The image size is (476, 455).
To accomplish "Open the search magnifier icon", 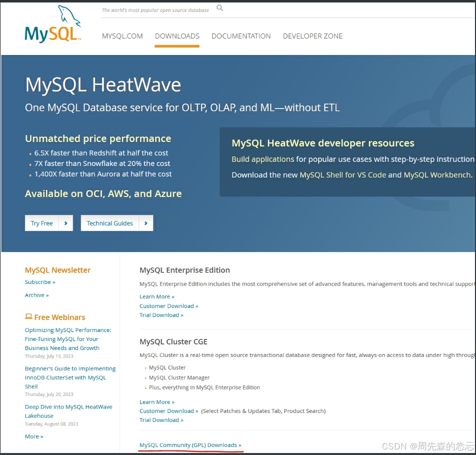I will (220, 8).
